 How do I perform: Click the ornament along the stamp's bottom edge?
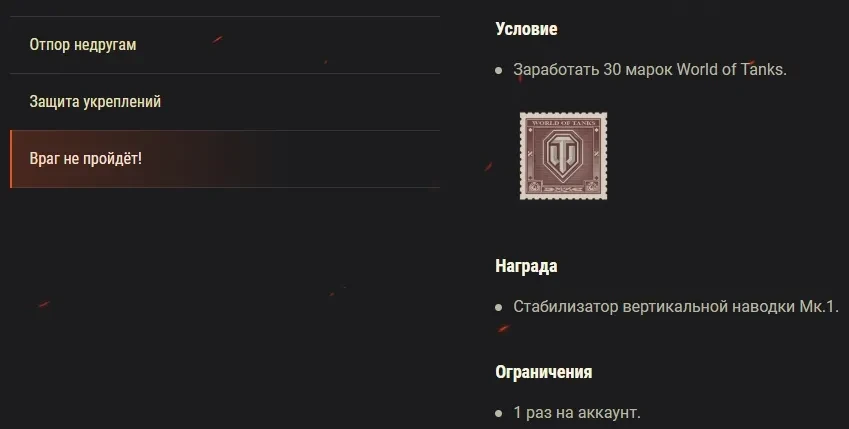[563, 190]
